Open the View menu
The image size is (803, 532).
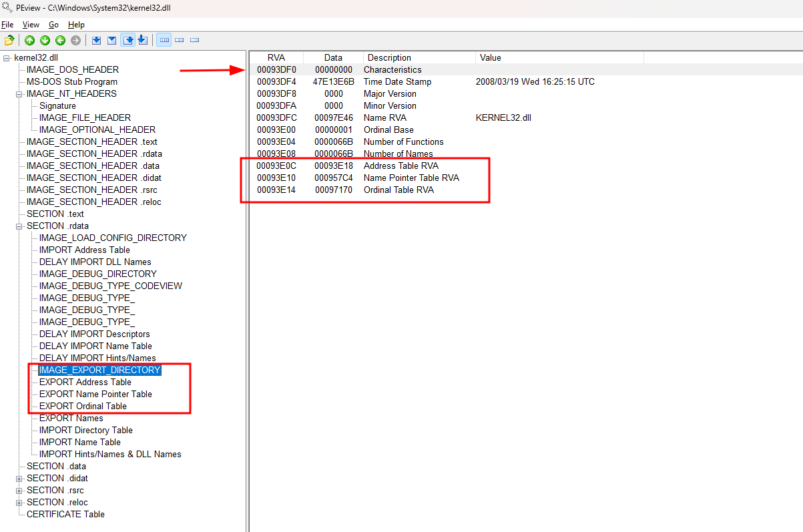pos(31,25)
